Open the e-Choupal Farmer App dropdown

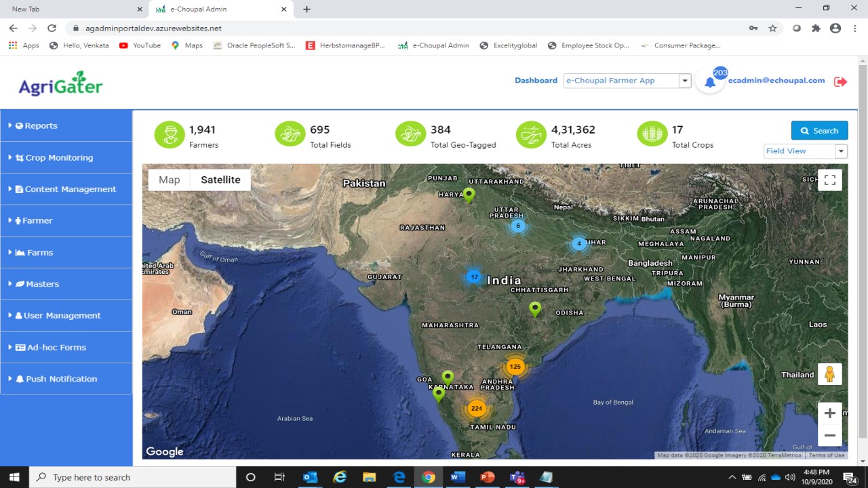627,81
